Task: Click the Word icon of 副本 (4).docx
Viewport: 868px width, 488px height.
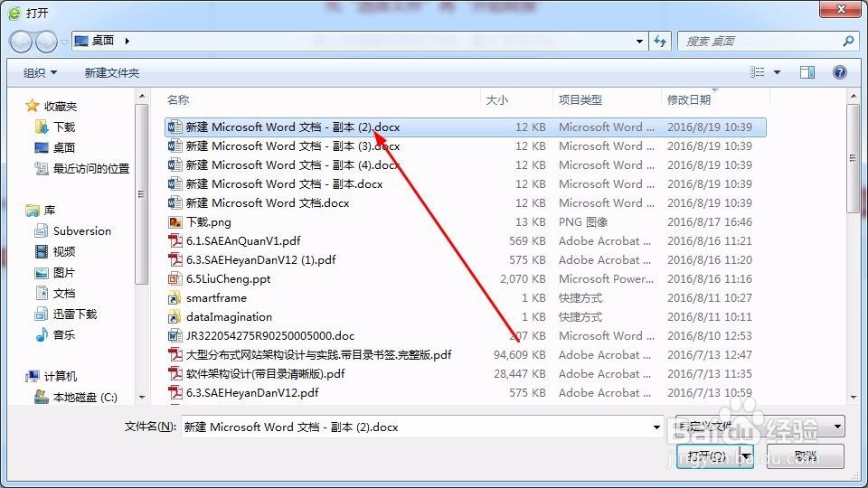Action: point(175,164)
